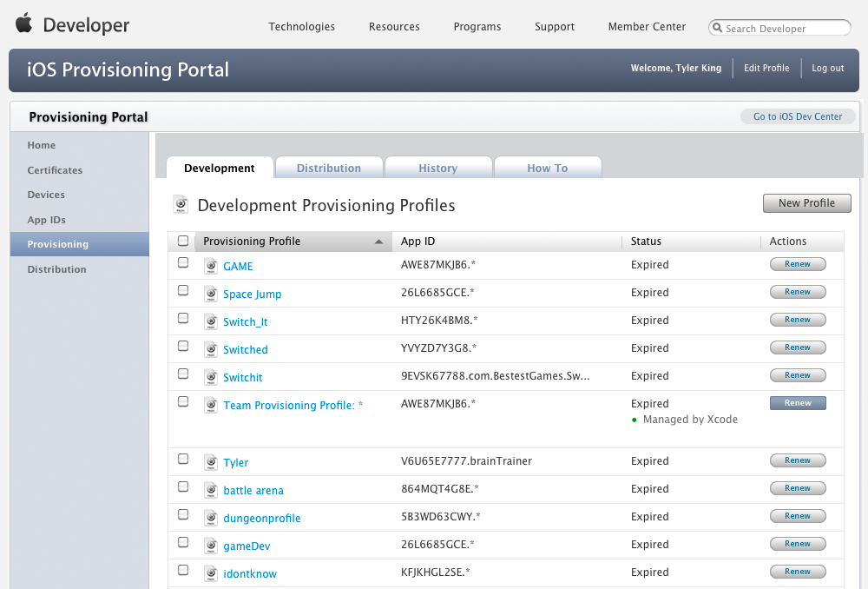868x589 pixels.
Task: Check the idontknow profile checkbox
Action: click(x=183, y=570)
